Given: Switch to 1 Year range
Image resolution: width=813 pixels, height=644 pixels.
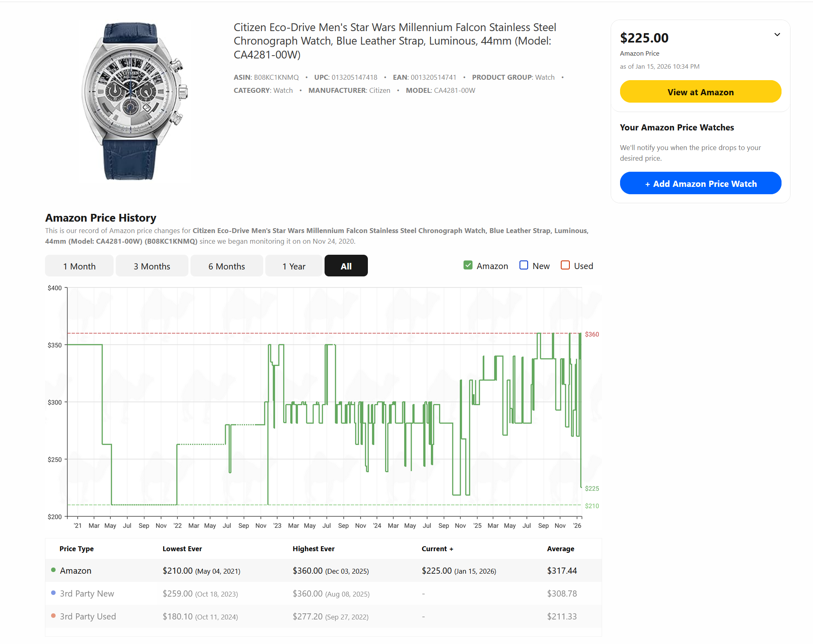Looking at the screenshot, I should [x=293, y=266].
